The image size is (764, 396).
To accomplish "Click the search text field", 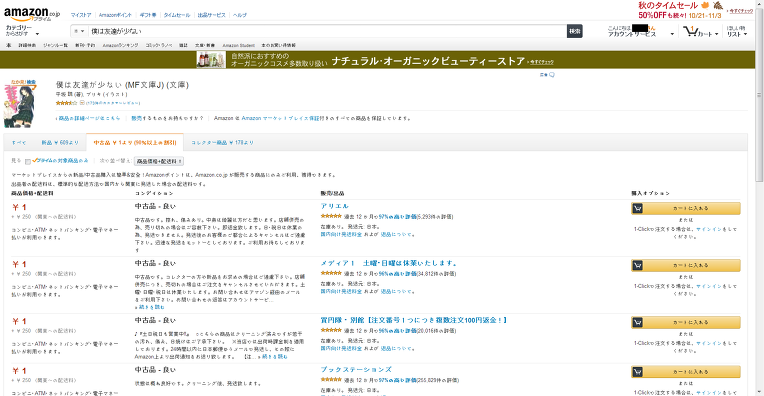I will point(326,31).
